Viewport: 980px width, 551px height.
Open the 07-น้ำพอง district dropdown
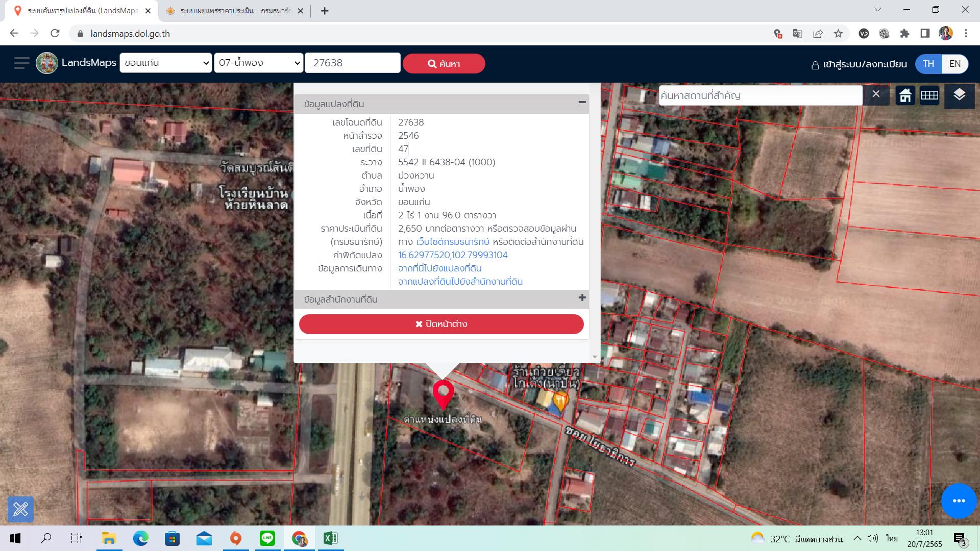pyautogui.click(x=259, y=63)
